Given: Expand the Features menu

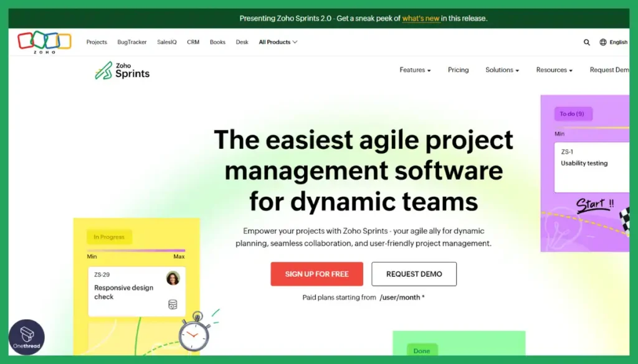Looking at the screenshot, I should (415, 70).
